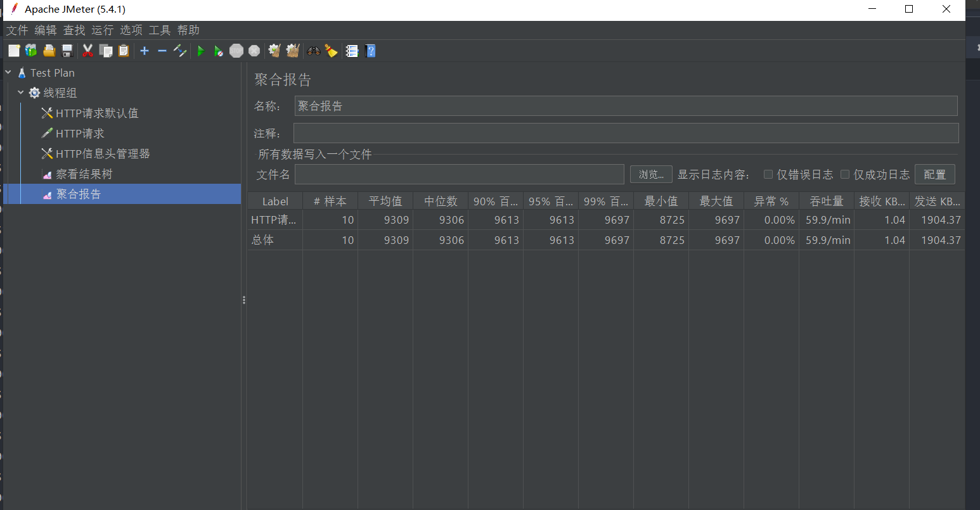Open the 查找 menu
The image size is (980, 510).
coord(74,30)
